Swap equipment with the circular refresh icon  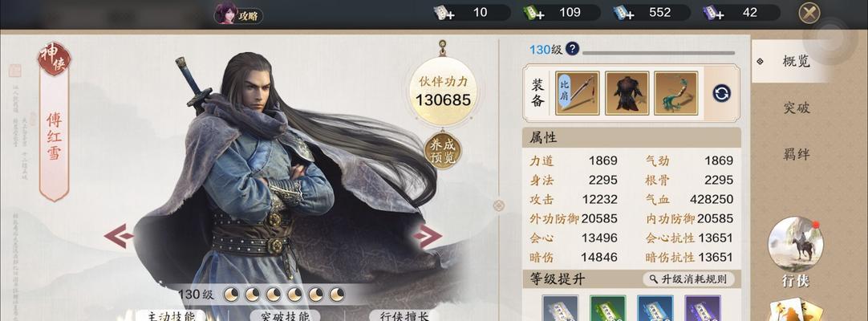(722, 93)
